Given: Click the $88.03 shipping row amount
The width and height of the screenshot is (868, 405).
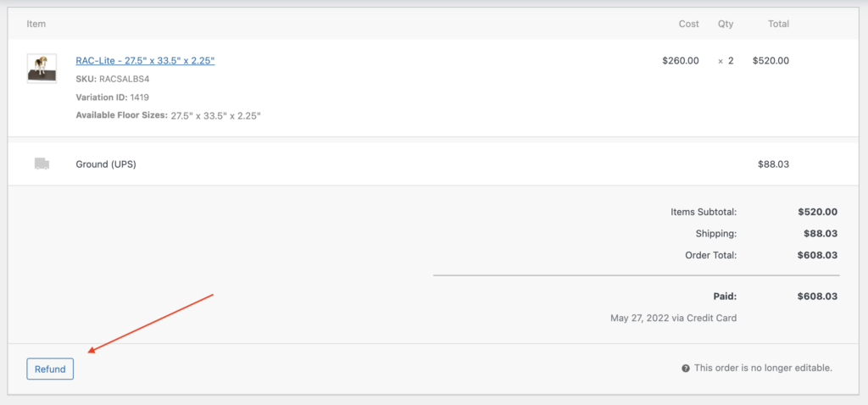Looking at the screenshot, I should tap(773, 164).
